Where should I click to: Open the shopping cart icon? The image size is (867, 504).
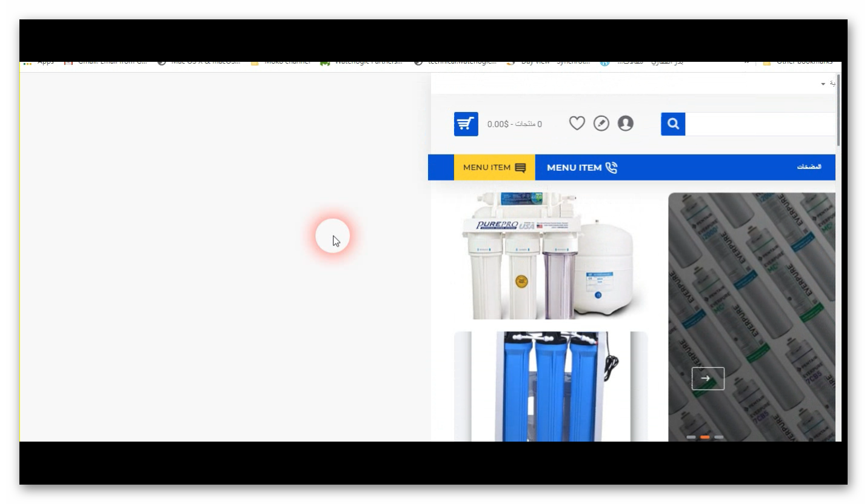click(x=466, y=124)
